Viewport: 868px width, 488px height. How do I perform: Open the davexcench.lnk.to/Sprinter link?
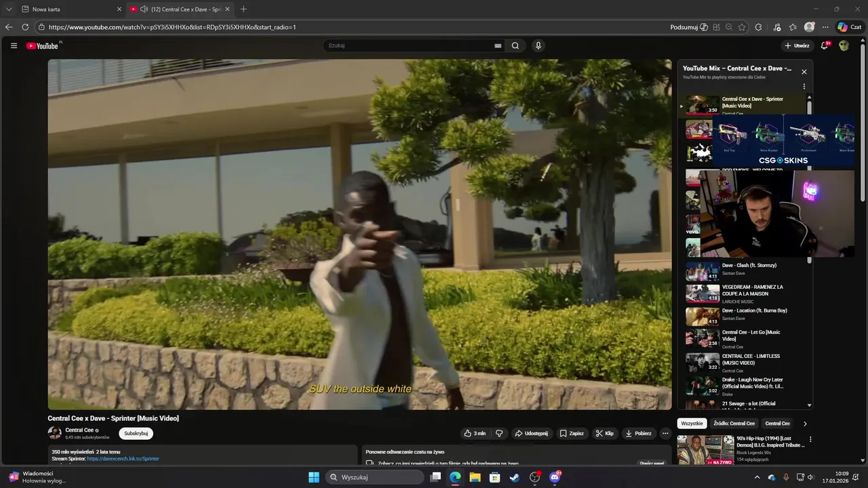123,459
